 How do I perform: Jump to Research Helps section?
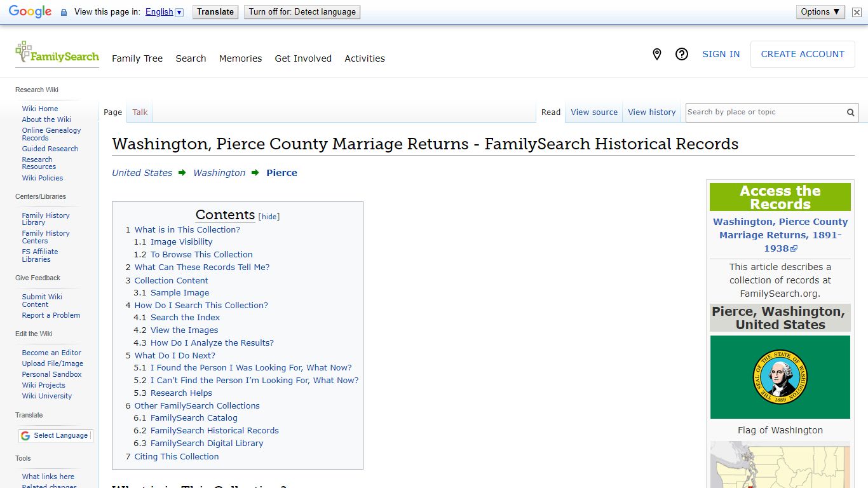click(x=181, y=393)
